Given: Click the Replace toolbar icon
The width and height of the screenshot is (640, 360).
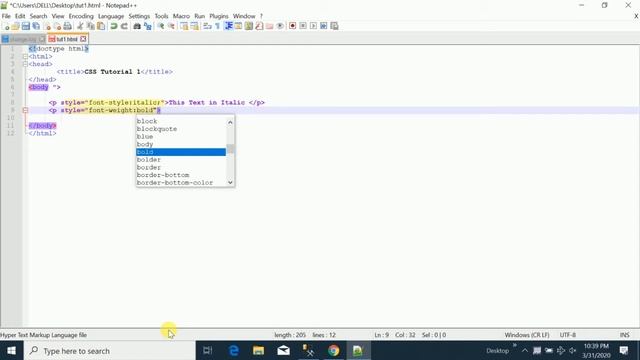Looking at the screenshot, I should point(147,26).
